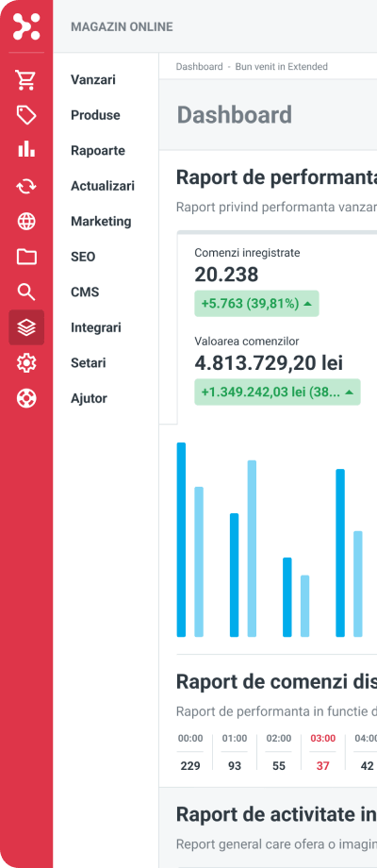
Task: Select Marketing in the side menu
Action: 101,222
